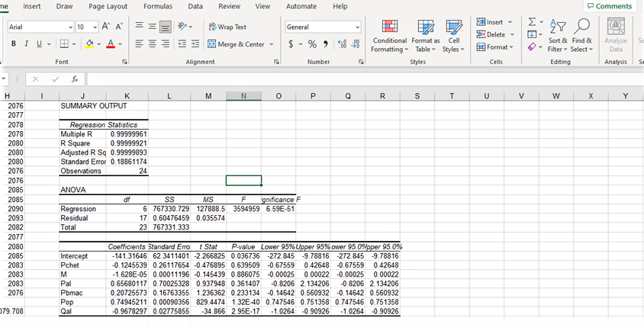
Task: Select Top Align icon
Action: [x=139, y=27]
